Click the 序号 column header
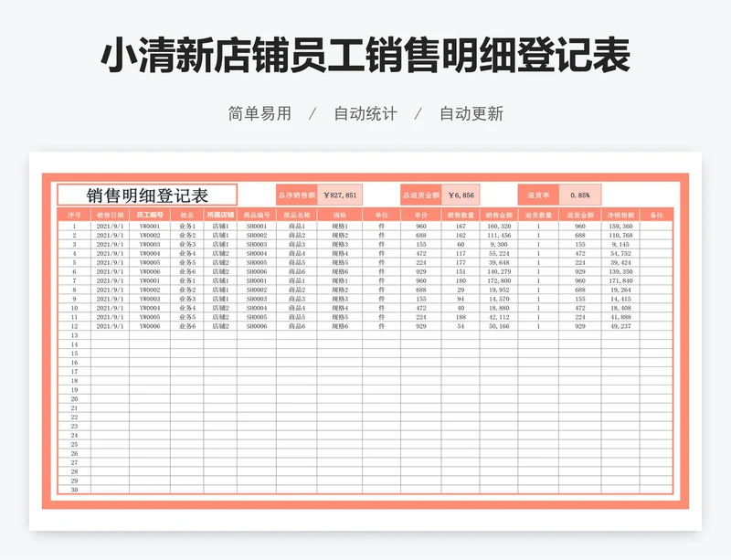 click(x=74, y=215)
